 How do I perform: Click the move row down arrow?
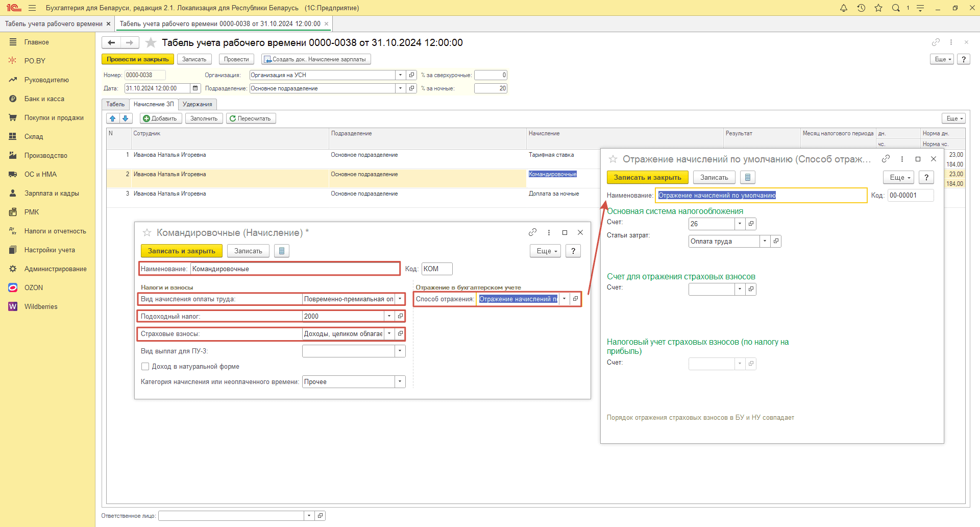[x=125, y=118]
